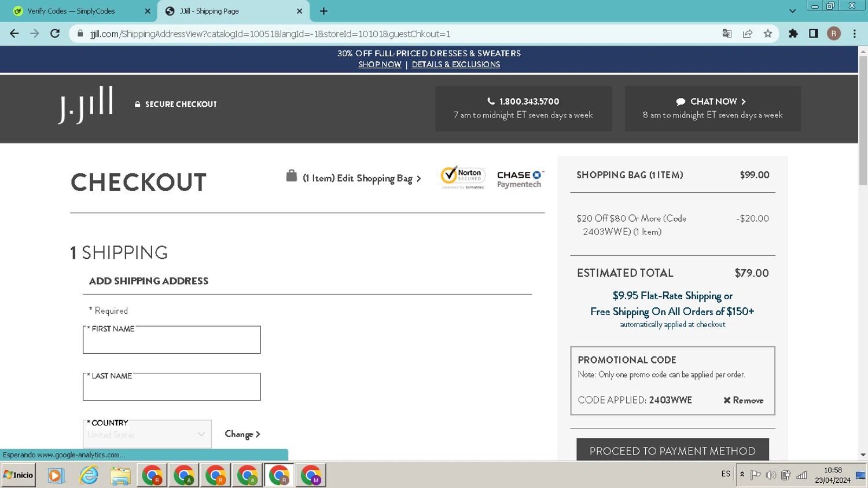Viewport: 868px width, 488px height.
Task: Click the address bar URL
Action: pos(270,34)
